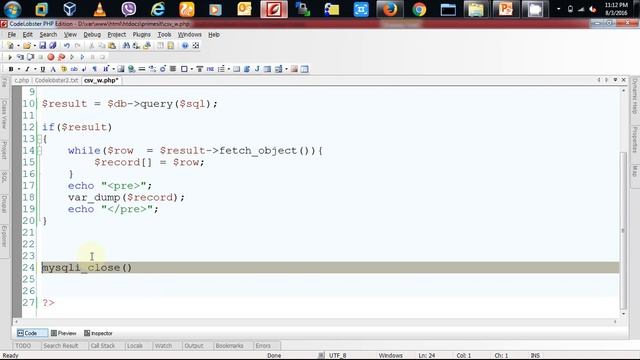Click the Underline formatting icon
The height and width of the screenshot is (360, 640).
[42, 69]
